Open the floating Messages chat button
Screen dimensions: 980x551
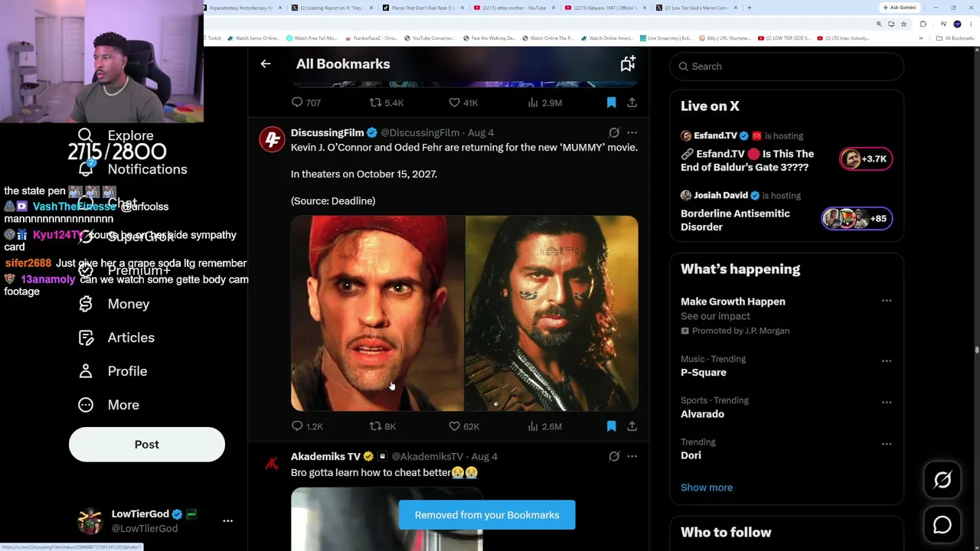pyautogui.click(x=942, y=525)
